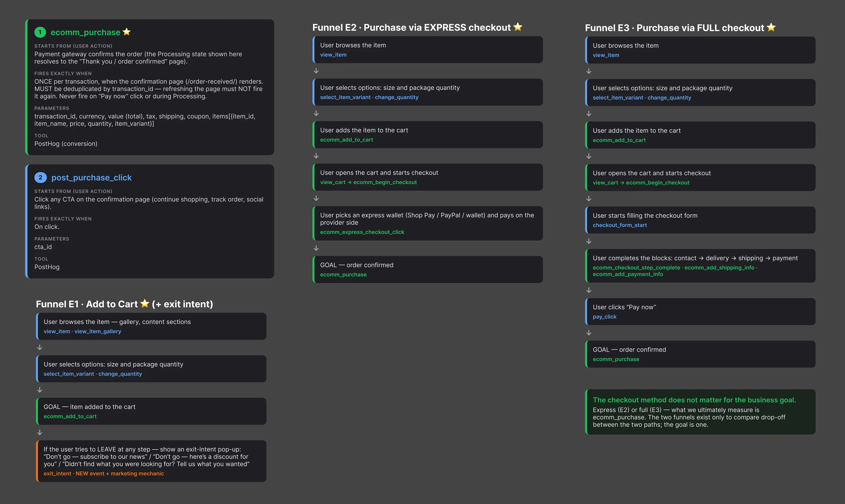Click the star beside the ecomm_purchase heading
The width and height of the screenshot is (845, 504).
point(126,32)
